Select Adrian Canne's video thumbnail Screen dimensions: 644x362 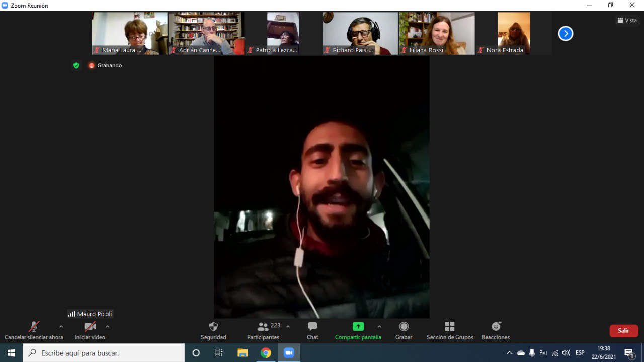pos(206,33)
